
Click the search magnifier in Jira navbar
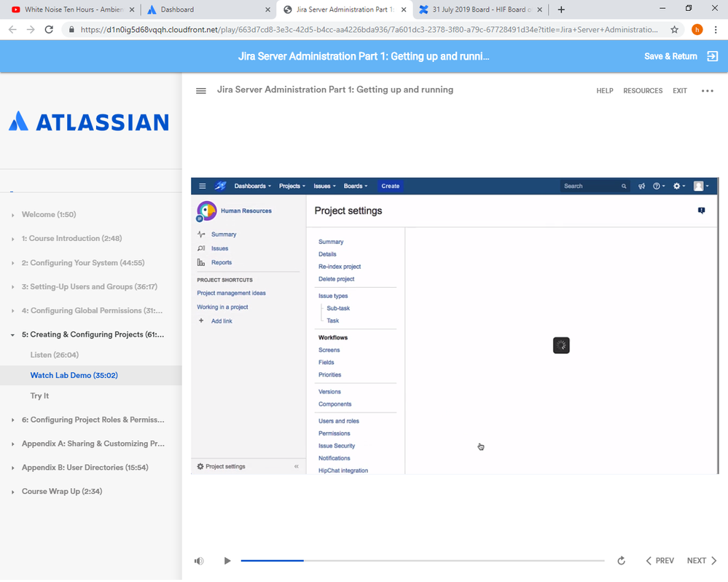(624, 186)
